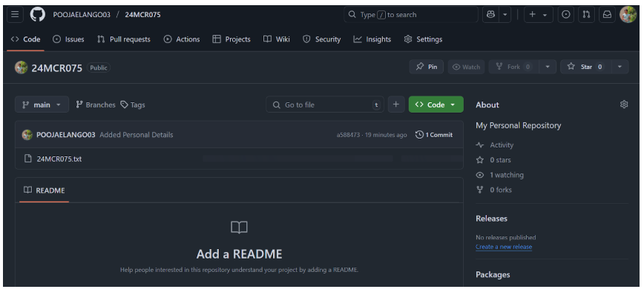Open the 24MCR075 repository title link

tap(57, 67)
